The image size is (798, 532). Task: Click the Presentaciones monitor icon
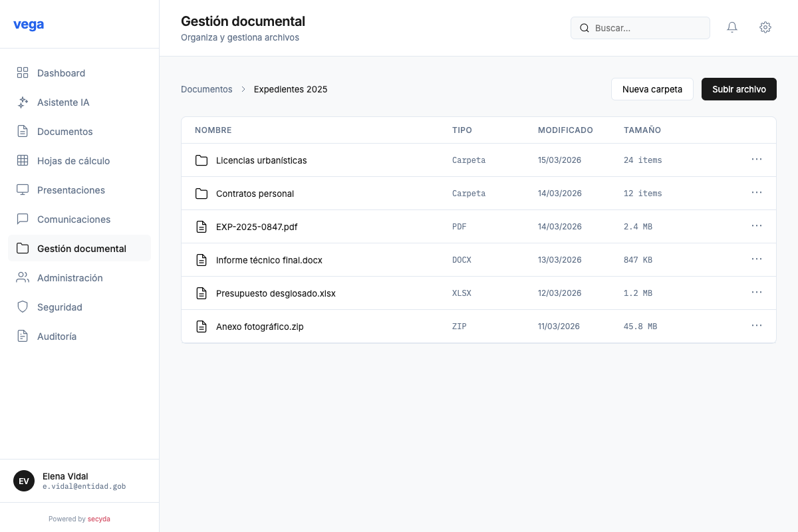tap(23, 190)
